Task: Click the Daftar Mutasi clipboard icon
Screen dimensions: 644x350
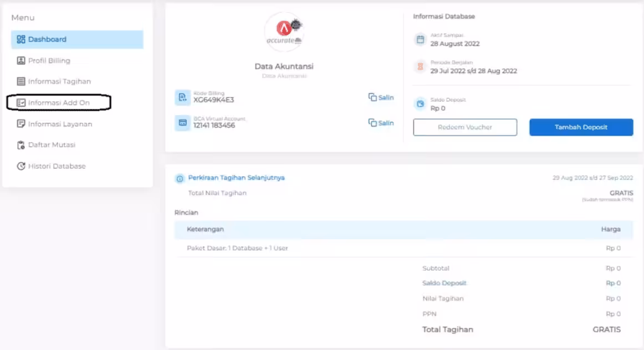Action: point(21,145)
